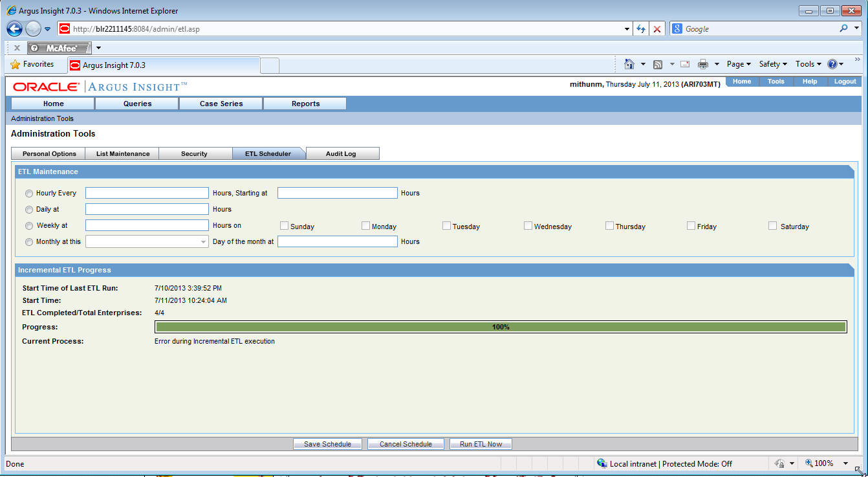Open the Page menu dropdown

[x=739, y=64]
